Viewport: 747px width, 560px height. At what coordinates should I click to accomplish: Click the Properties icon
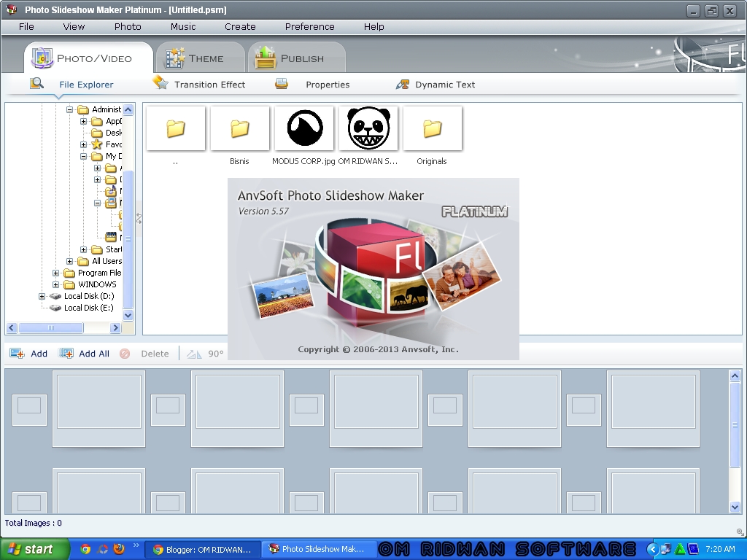click(x=282, y=84)
